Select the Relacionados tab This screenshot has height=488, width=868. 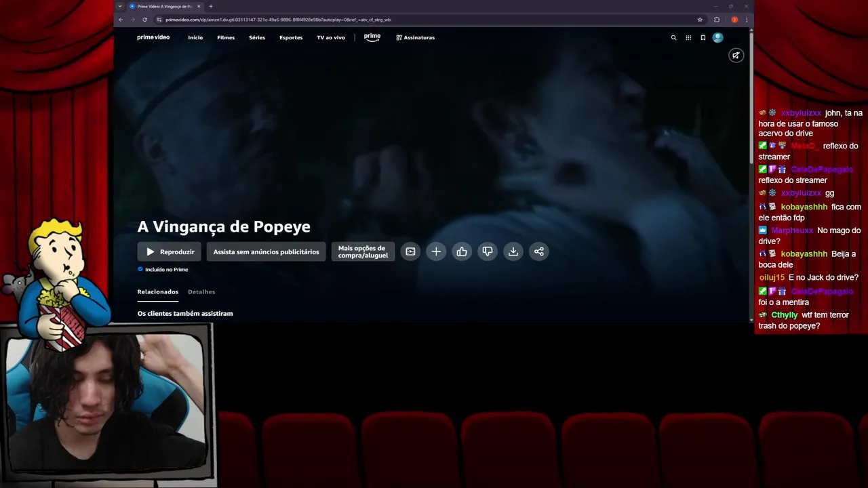pos(158,292)
